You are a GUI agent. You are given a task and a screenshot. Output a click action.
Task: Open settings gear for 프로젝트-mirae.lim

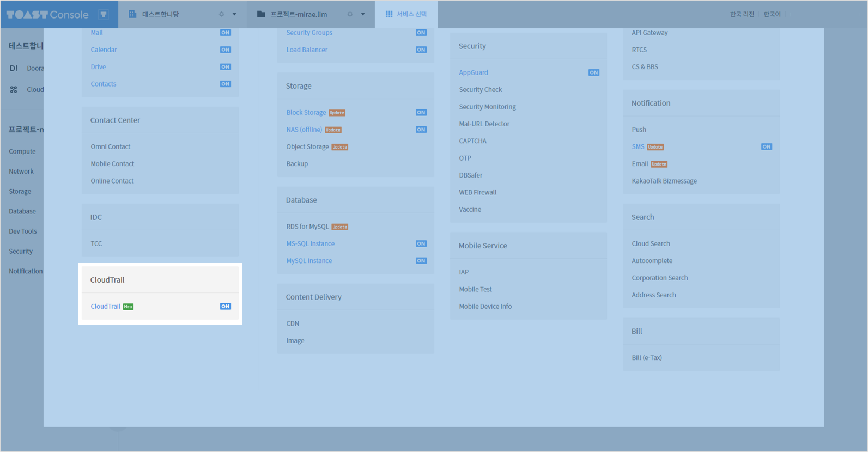coord(350,14)
